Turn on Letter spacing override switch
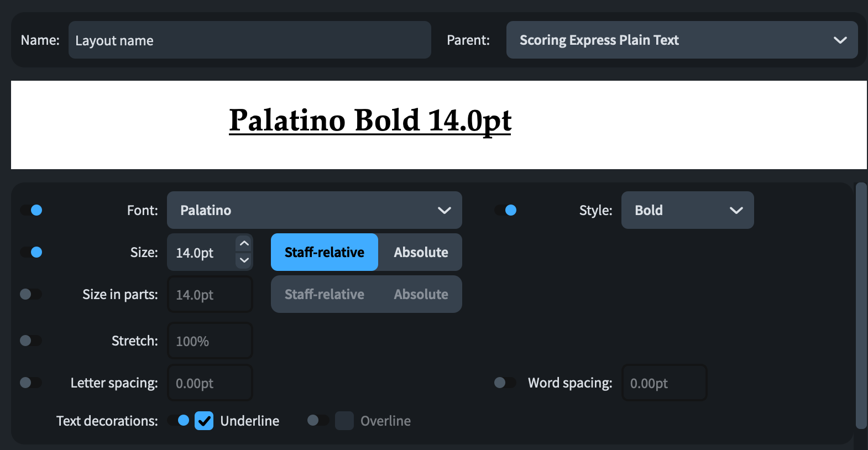The width and height of the screenshot is (868, 450). click(x=31, y=383)
